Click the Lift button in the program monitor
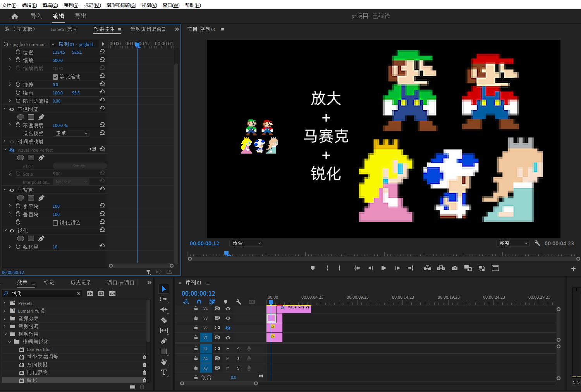The image size is (581, 392). [427, 268]
